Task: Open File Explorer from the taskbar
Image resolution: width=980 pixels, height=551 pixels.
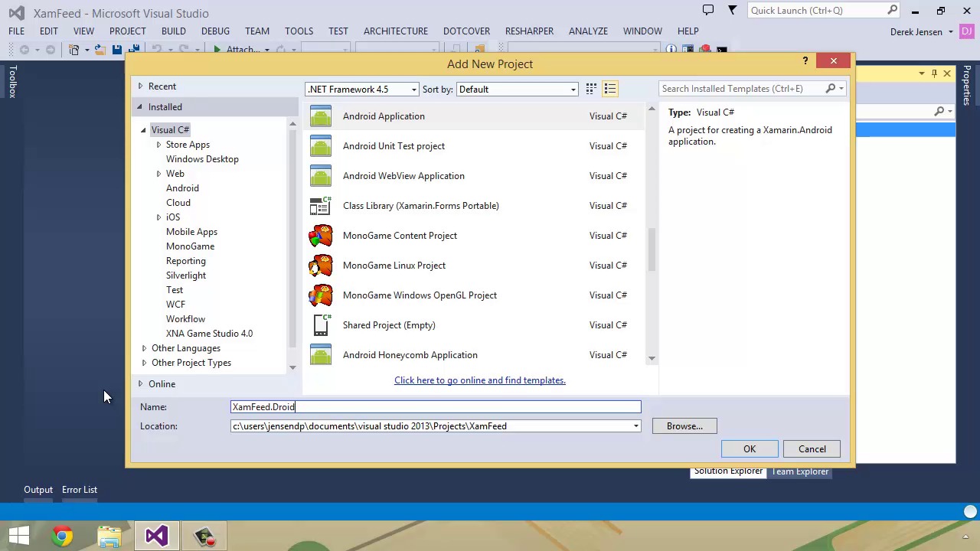Action: point(109,536)
